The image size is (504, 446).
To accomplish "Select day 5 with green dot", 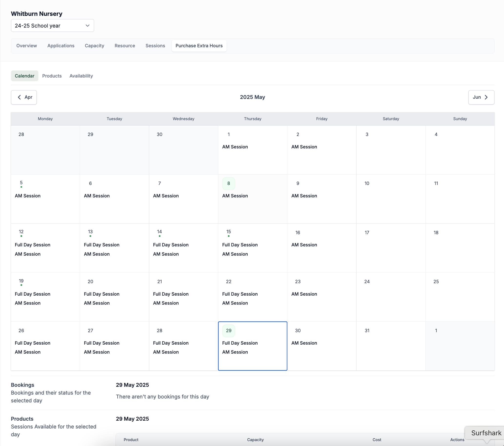I will (x=21, y=184).
